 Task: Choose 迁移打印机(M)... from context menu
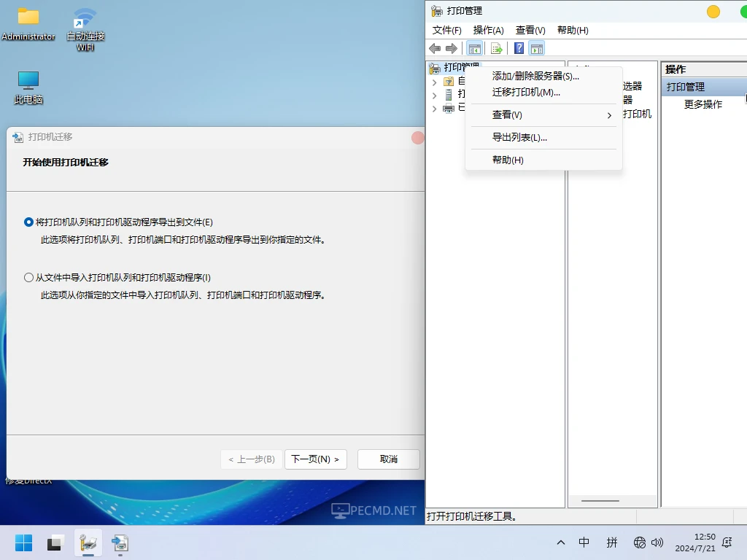click(x=543, y=93)
